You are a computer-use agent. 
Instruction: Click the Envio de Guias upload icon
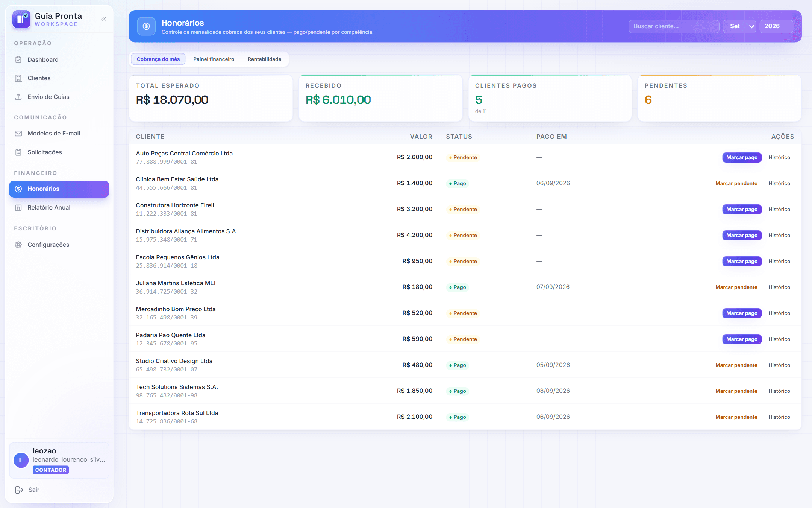tap(18, 97)
